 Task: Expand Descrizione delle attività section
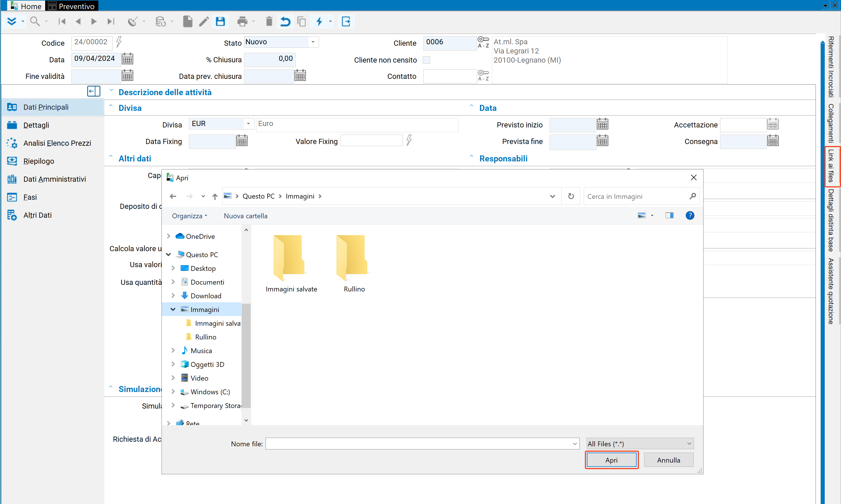click(x=111, y=90)
